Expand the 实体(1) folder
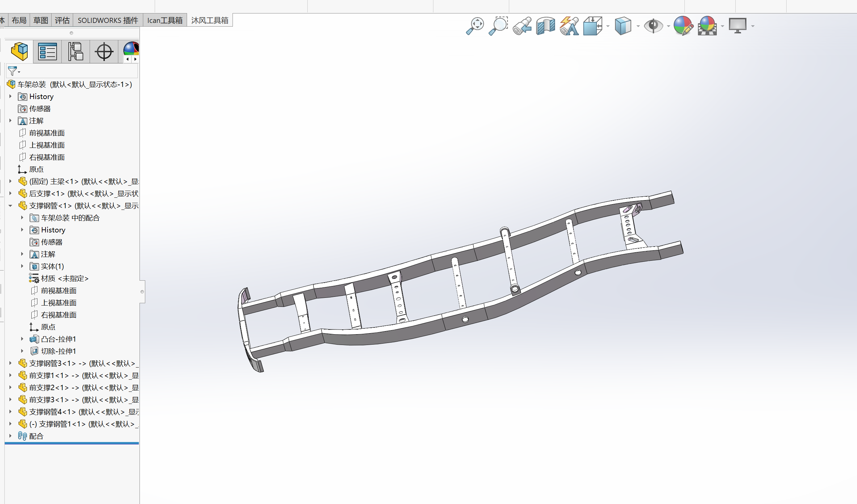The image size is (857, 504). [x=23, y=266]
